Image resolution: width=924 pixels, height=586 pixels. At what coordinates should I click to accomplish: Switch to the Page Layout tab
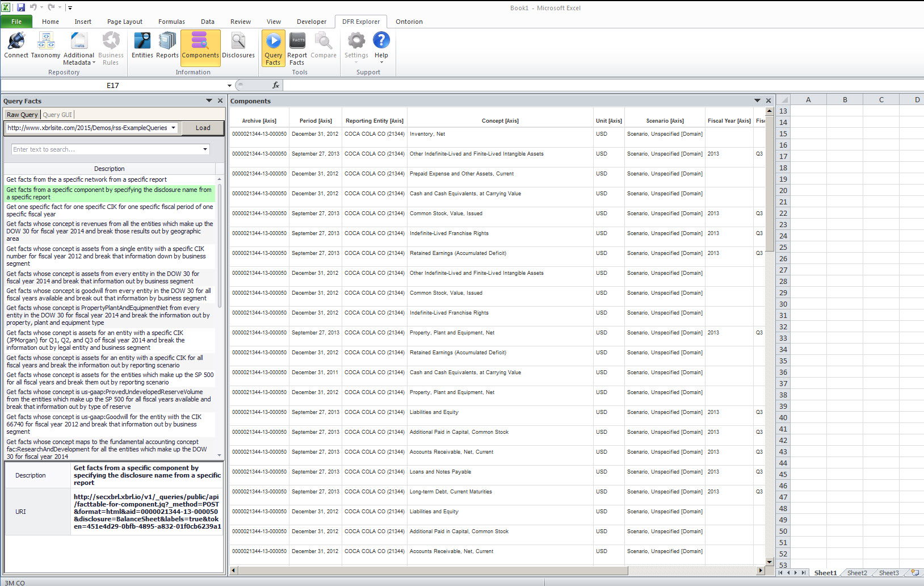(x=125, y=22)
